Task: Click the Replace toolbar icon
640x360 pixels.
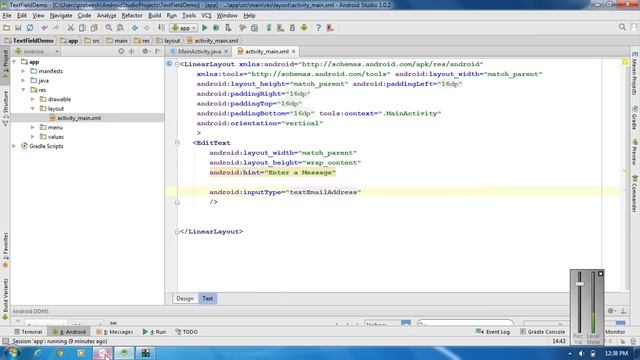Action: pos(120,28)
